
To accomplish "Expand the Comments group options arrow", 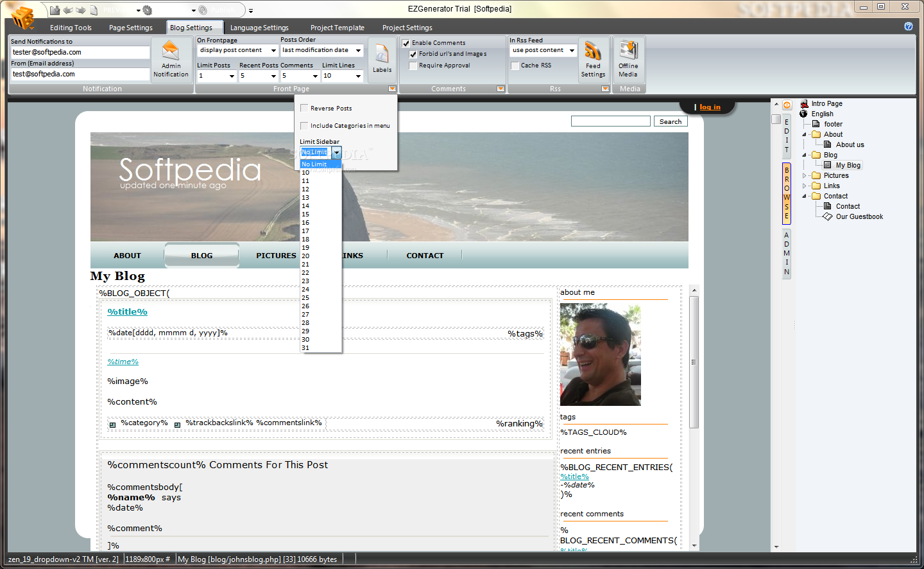I will tap(501, 89).
